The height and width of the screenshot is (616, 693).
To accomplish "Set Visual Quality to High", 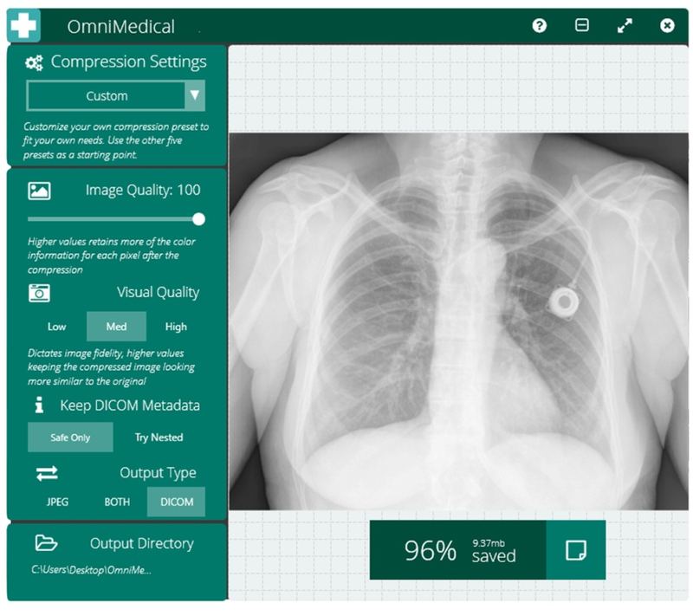I will [176, 327].
